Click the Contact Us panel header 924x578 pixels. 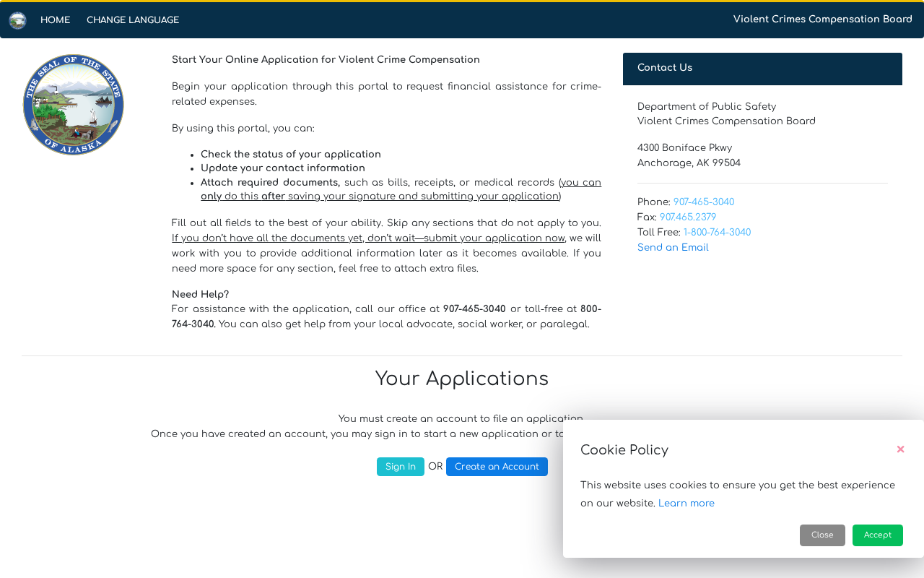coord(762,69)
